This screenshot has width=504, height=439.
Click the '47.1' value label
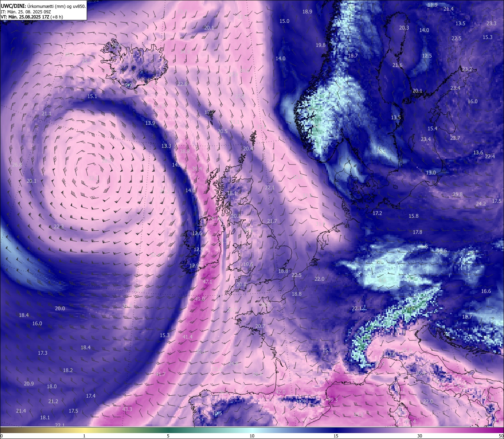(208, 282)
